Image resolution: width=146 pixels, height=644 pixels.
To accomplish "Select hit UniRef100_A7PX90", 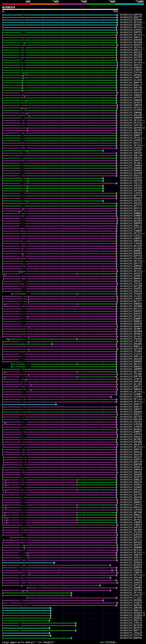I will pos(131,30).
